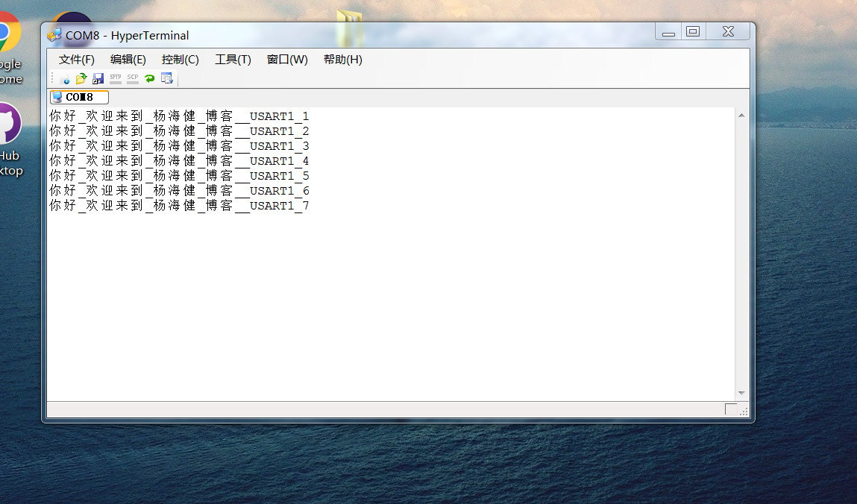857x504 pixels.
Task: Click the terminal line ending USART1_7
Action: pyautogui.click(x=179, y=206)
